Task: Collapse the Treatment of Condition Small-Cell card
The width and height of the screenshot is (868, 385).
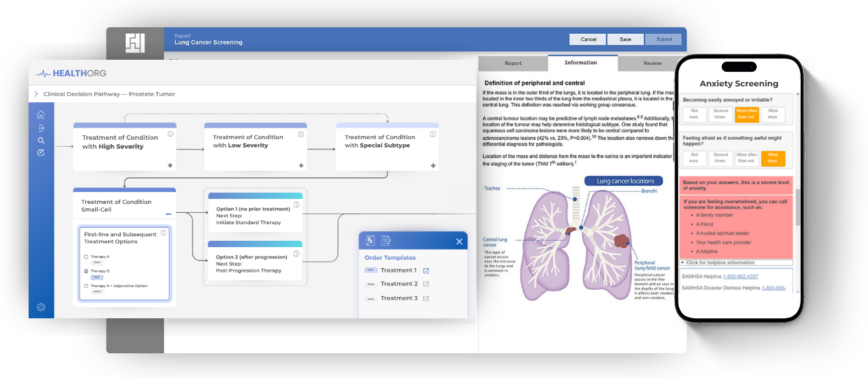Action: pos(168,214)
